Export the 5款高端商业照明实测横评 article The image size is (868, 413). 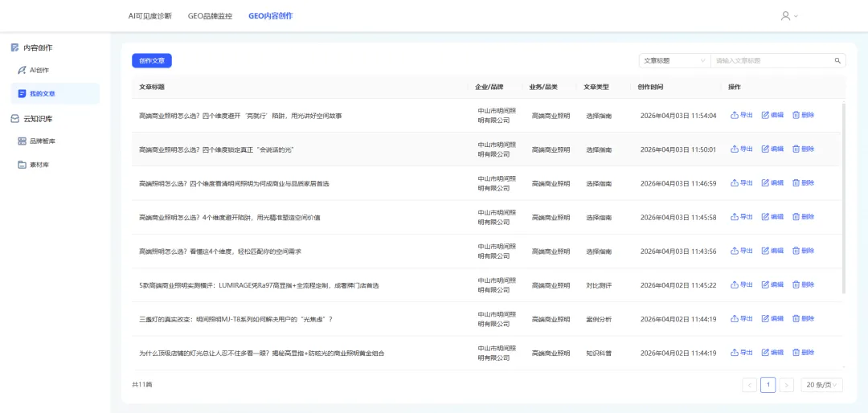(742, 284)
